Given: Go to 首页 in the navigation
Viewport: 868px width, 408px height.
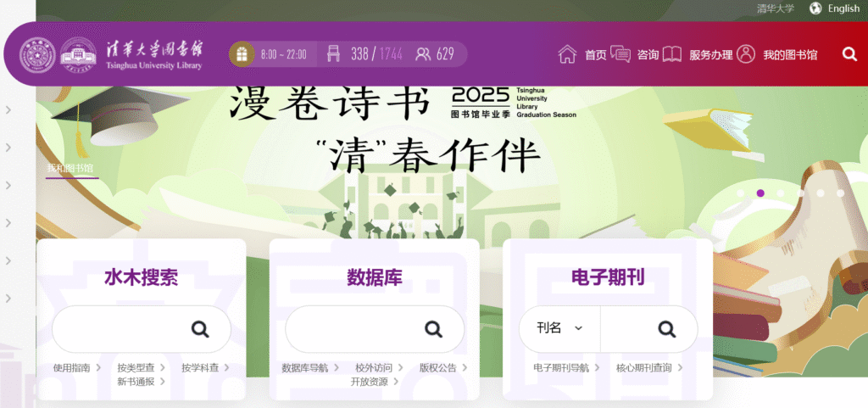Looking at the screenshot, I should (x=596, y=55).
